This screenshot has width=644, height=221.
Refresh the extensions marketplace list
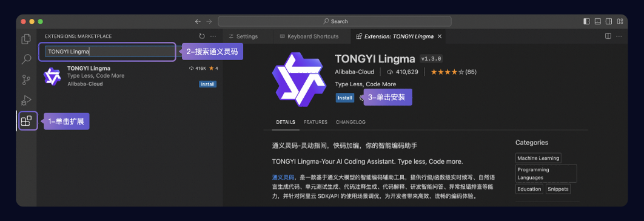coord(202,36)
